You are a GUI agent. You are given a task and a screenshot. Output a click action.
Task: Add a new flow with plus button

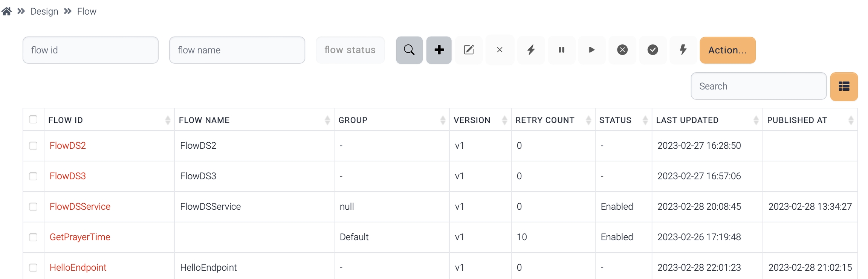coord(439,50)
